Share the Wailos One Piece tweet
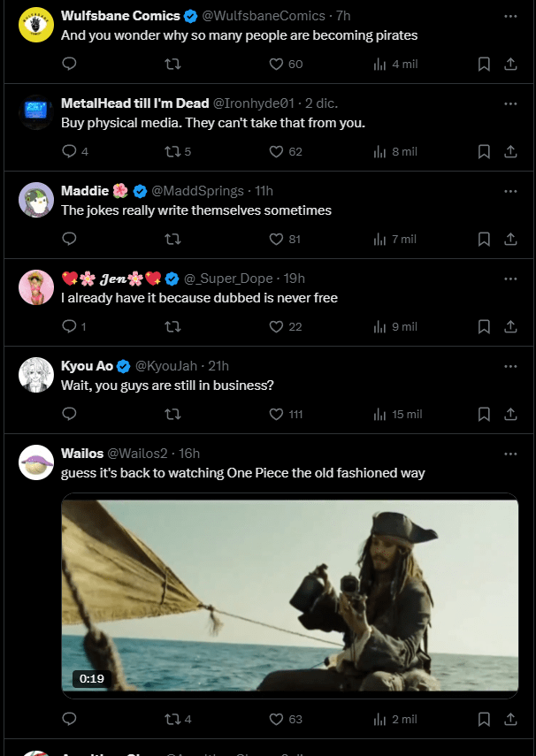 (x=510, y=719)
